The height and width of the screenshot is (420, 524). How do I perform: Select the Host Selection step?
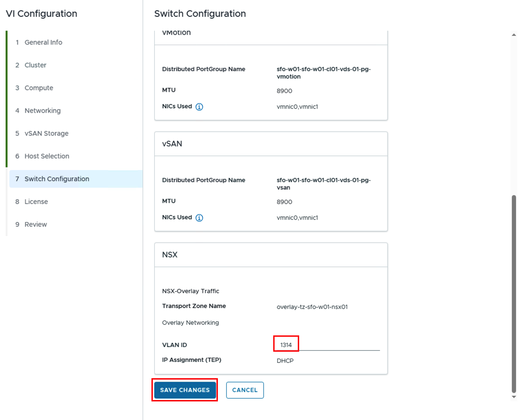[46, 156]
